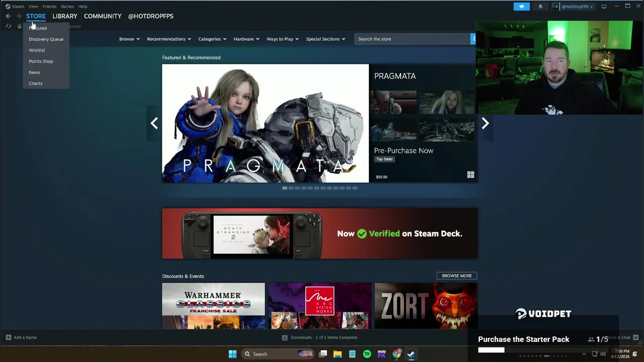644x362 pixels.
Task: Click the BROWSE MORE button
Action: click(x=457, y=276)
